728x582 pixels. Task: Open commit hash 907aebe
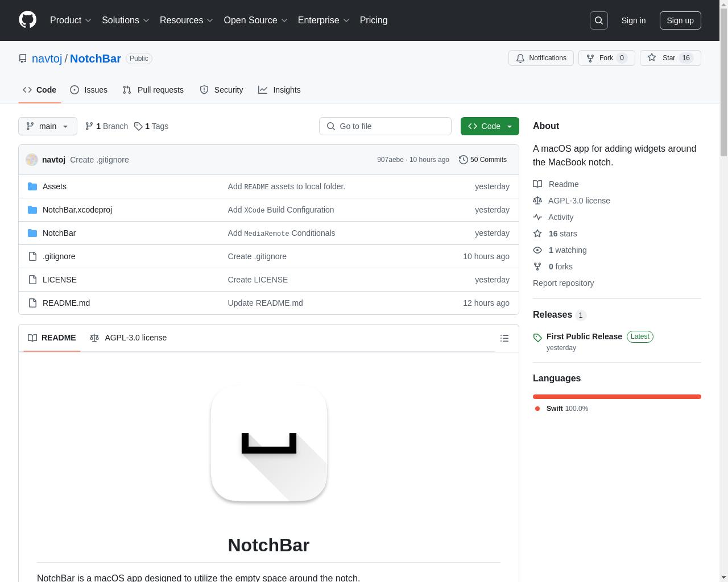click(390, 160)
